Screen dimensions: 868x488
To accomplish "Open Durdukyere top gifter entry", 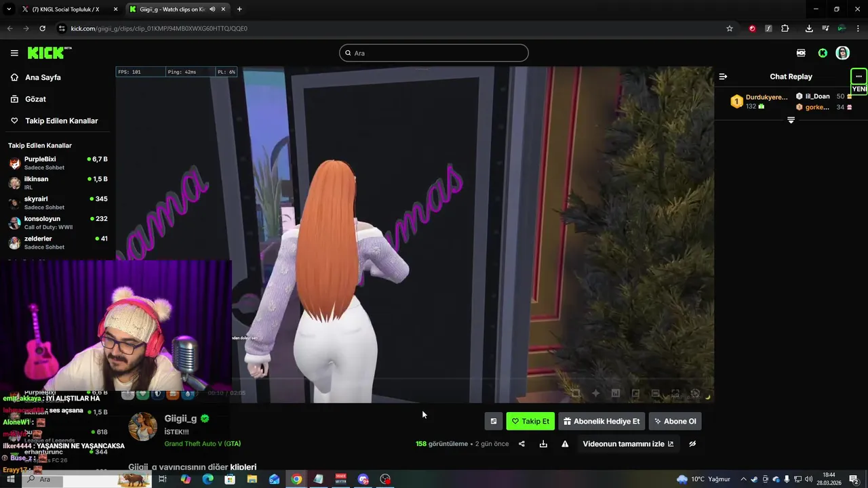I will (x=759, y=102).
